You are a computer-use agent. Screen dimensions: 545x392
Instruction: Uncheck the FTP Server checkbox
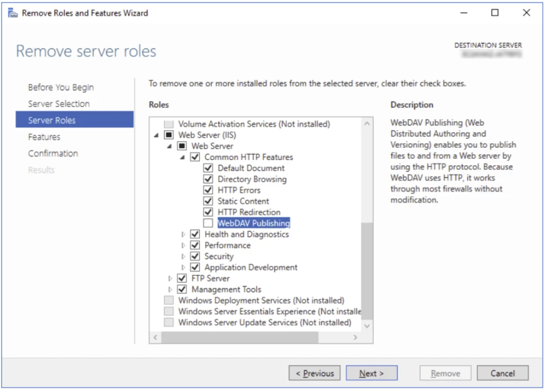pyautogui.click(x=182, y=278)
